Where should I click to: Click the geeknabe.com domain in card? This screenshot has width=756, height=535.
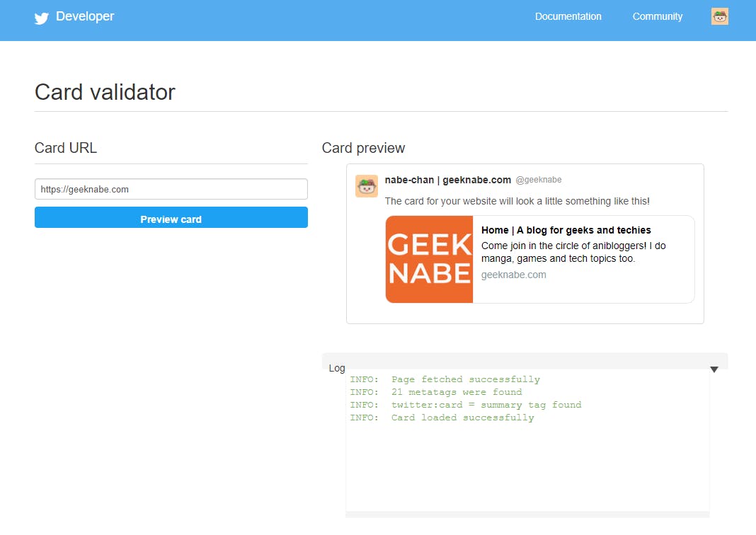(x=513, y=275)
